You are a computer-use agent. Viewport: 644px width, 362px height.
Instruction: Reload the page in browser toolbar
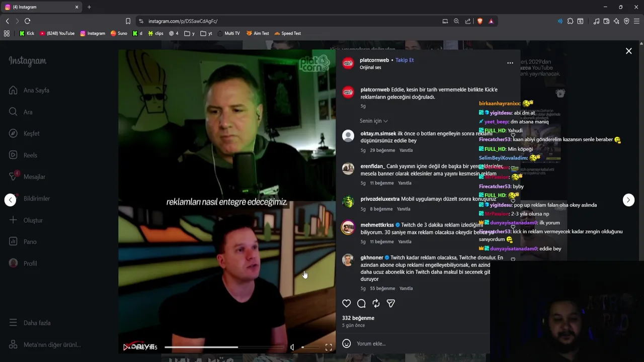27,21
